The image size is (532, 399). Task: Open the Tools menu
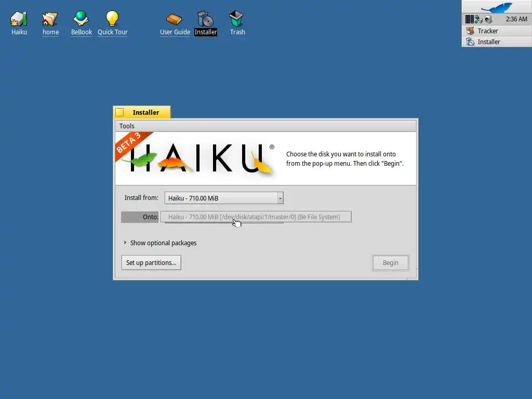tap(127, 126)
